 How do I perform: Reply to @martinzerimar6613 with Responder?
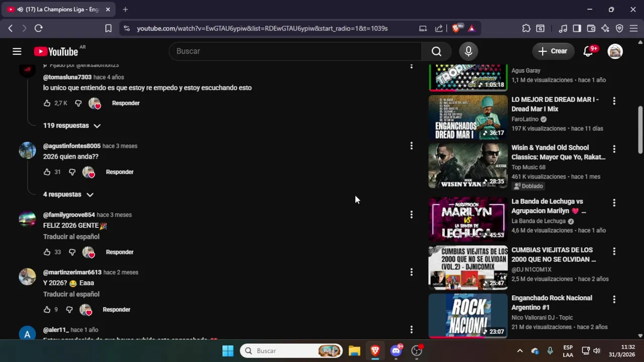tap(117, 310)
